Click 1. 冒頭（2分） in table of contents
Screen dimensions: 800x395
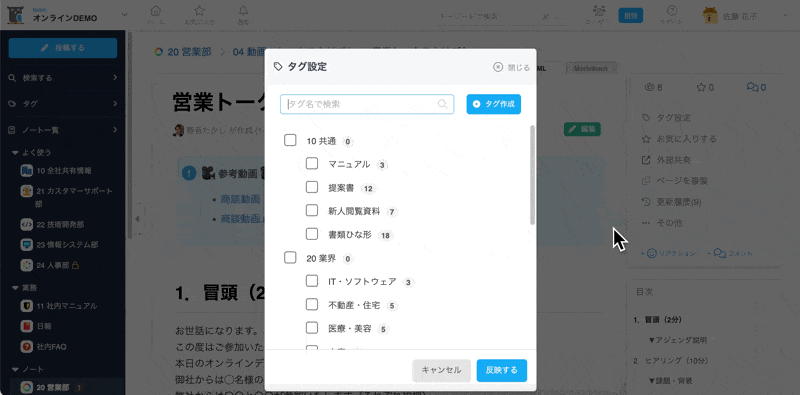coord(658,320)
